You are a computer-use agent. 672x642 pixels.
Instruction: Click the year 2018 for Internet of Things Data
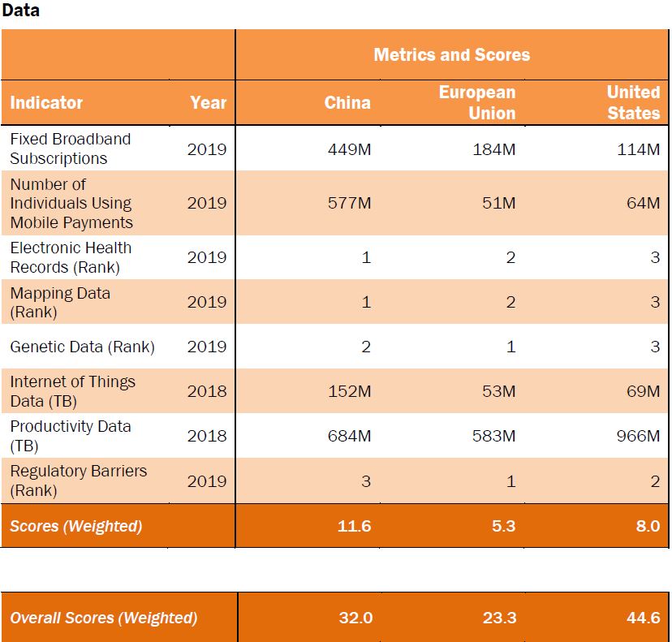coord(207,391)
